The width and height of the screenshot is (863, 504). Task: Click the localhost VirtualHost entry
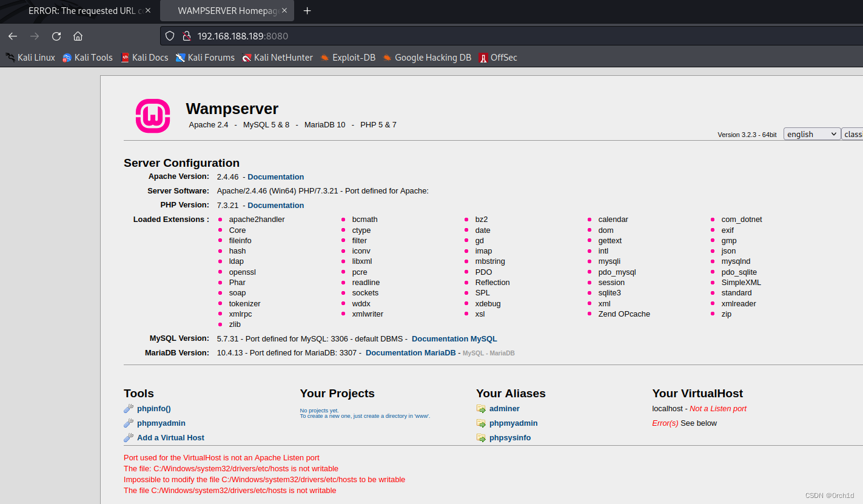[668, 409]
